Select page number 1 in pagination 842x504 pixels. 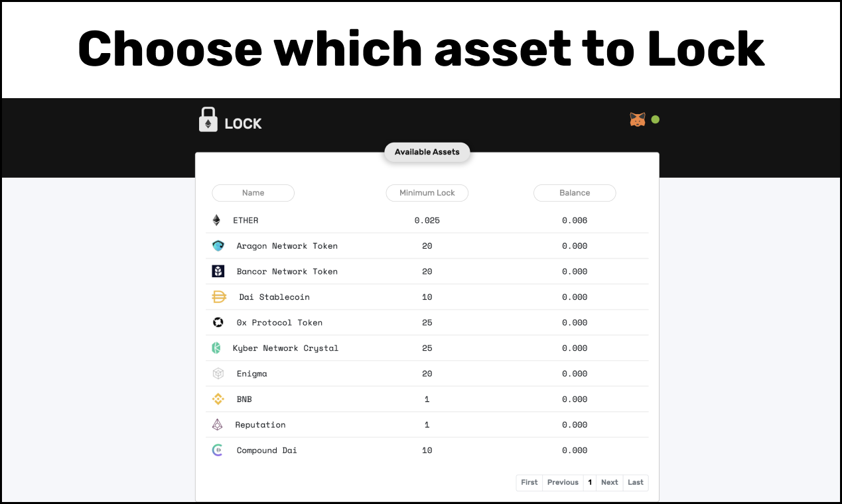point(589,482)
